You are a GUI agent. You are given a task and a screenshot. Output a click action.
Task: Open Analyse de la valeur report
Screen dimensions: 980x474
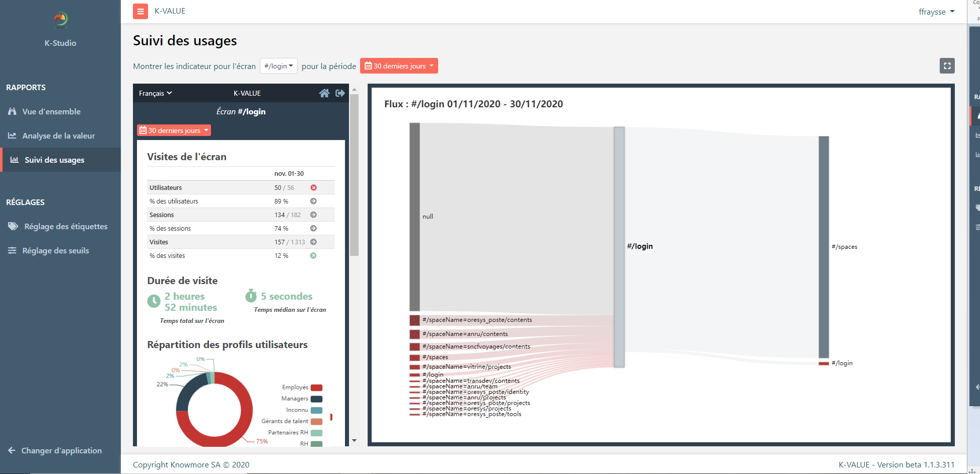pos(58,136)
